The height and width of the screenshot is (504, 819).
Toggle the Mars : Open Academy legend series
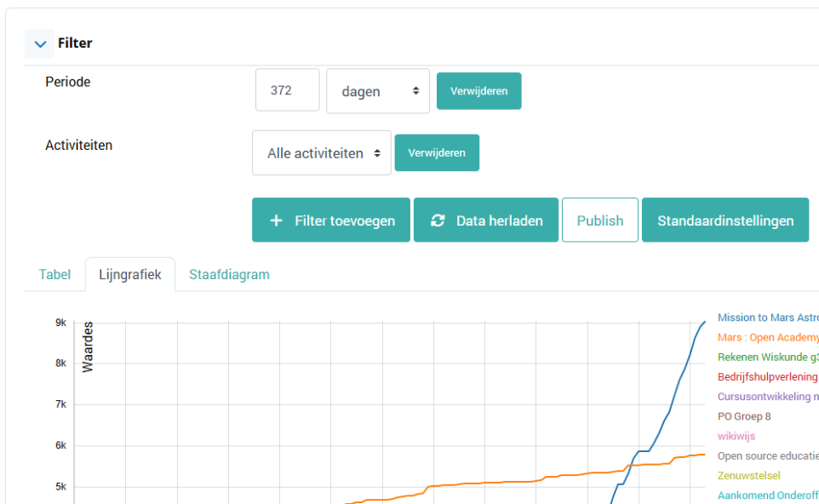tap(767, 337)
